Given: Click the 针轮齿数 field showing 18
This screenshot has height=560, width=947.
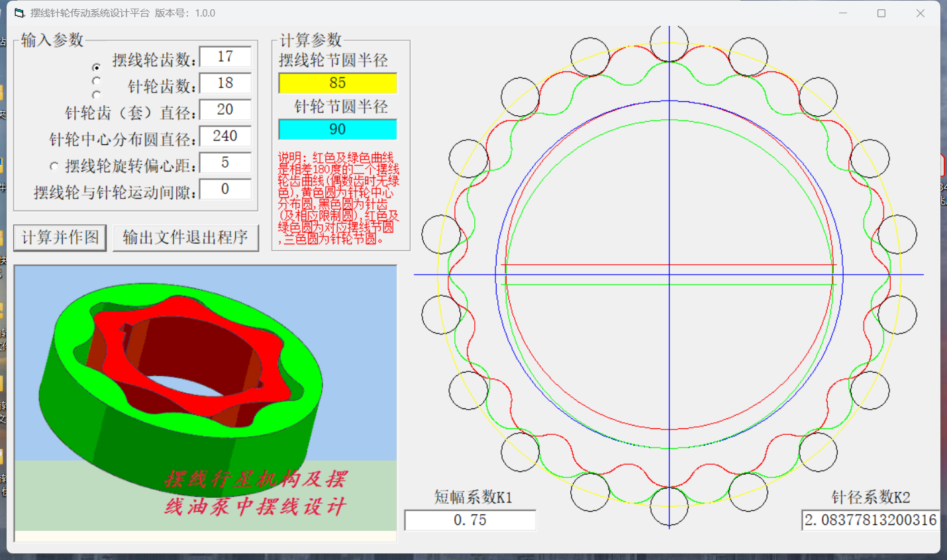Looking at the screenshot, I should coord(225,83).
